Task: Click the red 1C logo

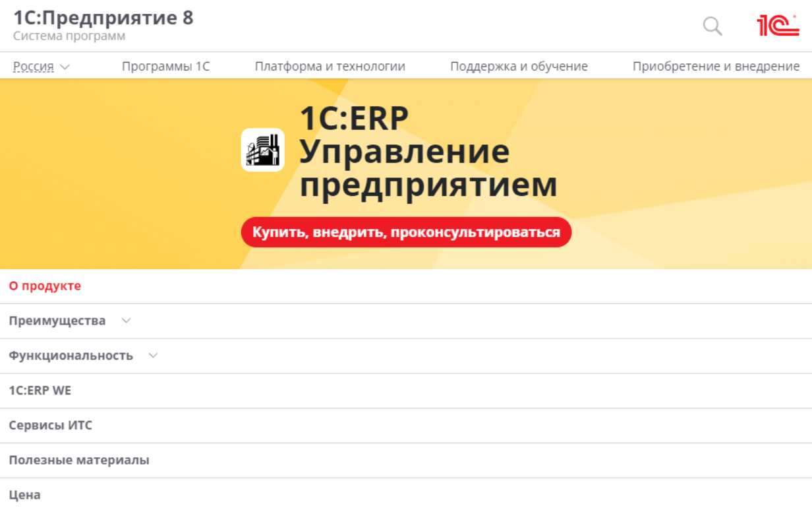Action: (778, 26)
